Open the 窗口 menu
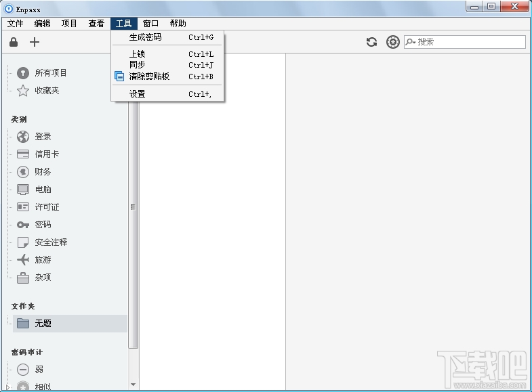 coord(150,24)
